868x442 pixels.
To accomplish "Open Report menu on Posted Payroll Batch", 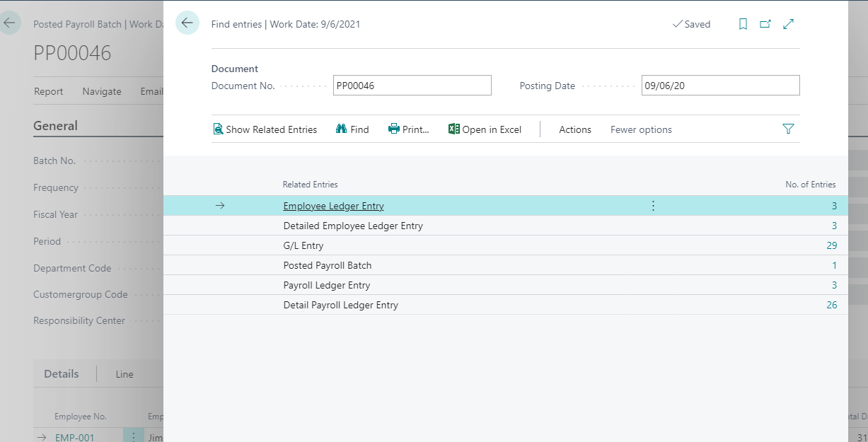I will [49, 91].
